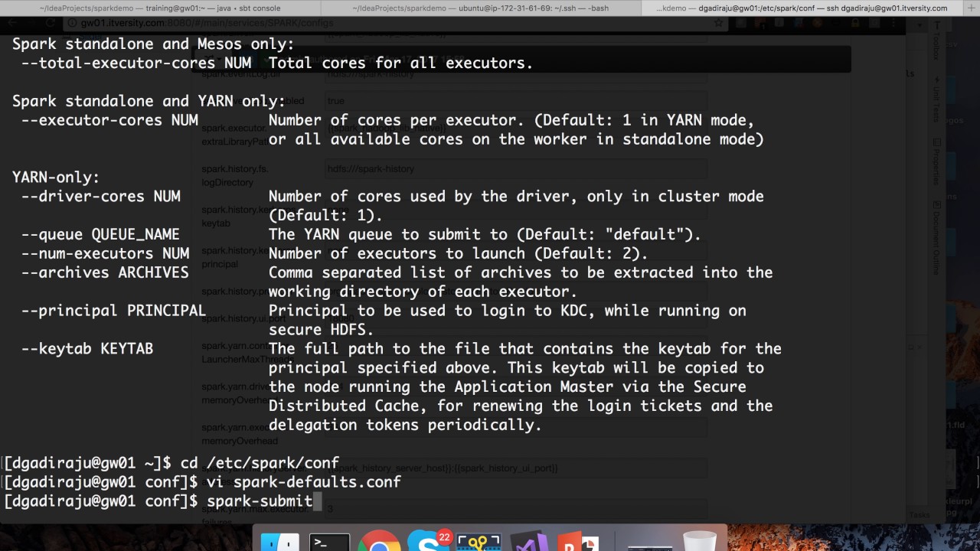Click the 'cd /etc/spark/conf' command text

click(260, 463)
